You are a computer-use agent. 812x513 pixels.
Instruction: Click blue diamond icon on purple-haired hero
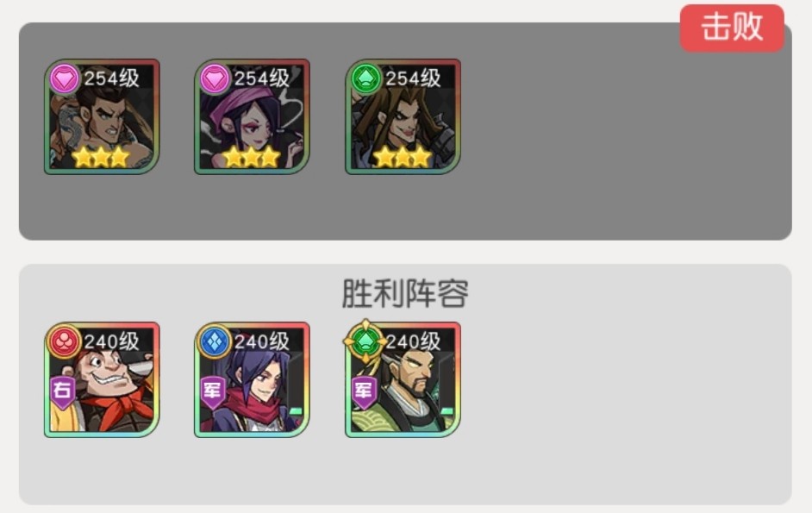click(x=215, y=341)
